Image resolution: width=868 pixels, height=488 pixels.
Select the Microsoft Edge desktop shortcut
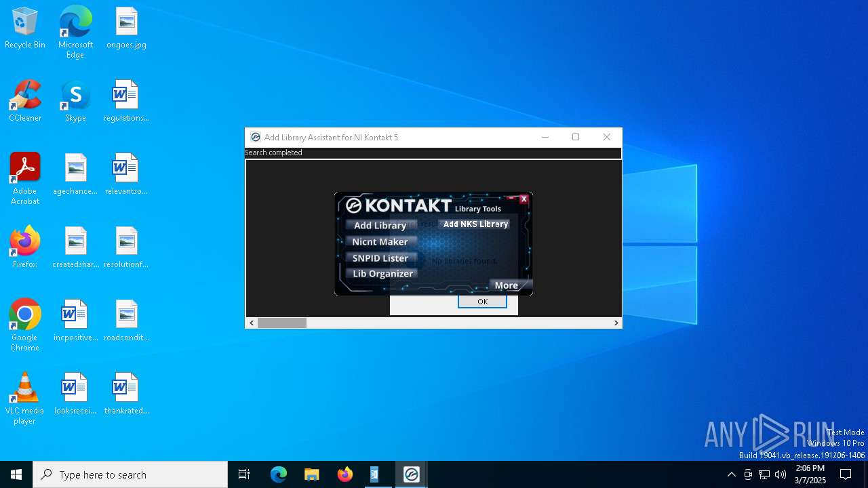click(75, 33)
